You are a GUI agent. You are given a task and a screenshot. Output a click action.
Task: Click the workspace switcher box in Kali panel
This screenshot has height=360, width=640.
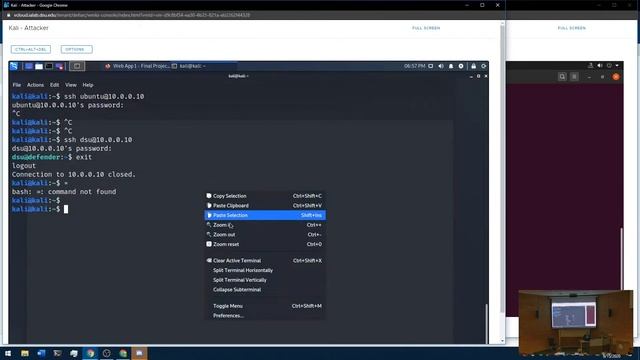pyautogui.click(x=77, y=66)
